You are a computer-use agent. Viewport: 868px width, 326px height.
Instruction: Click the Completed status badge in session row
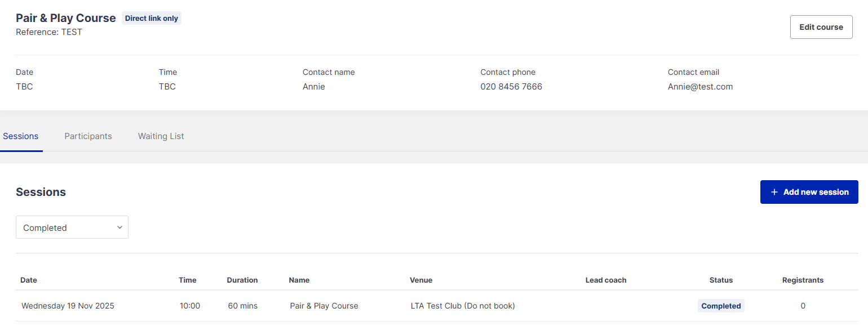point(721,306)
